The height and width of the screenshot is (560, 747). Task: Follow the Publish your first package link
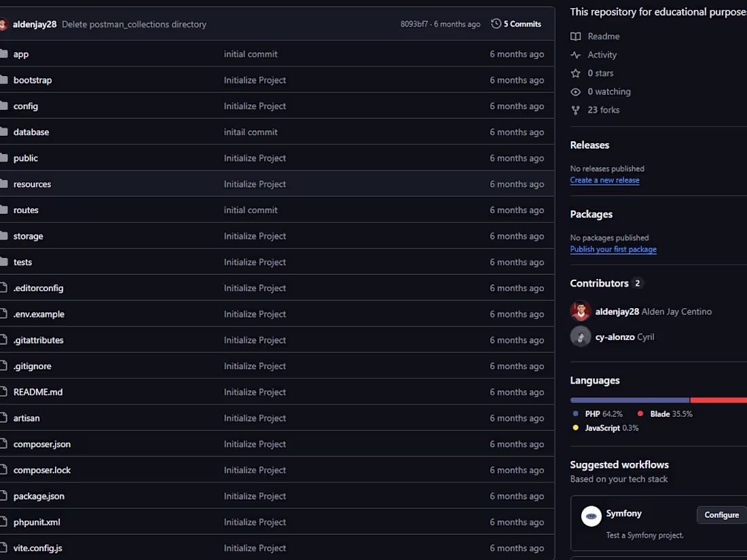pyautogui.click(x=613, y=249)
